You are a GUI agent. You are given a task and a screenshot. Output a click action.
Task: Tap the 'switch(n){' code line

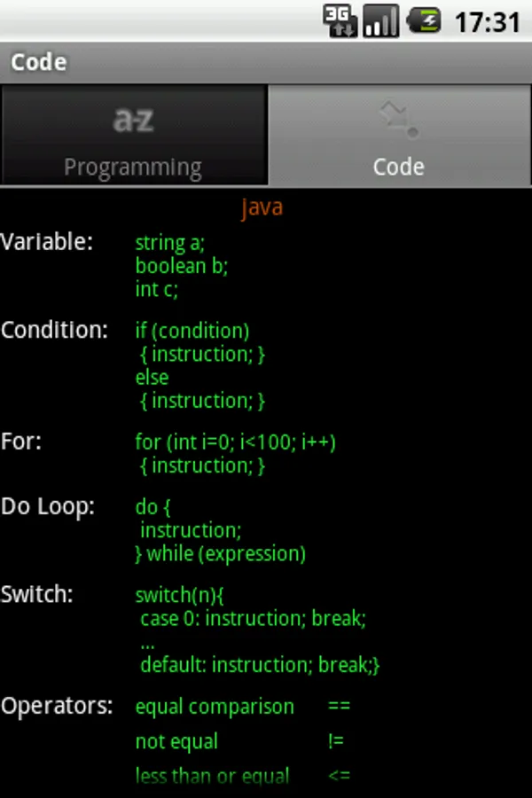pyautogui.click(x=180, y=595)
